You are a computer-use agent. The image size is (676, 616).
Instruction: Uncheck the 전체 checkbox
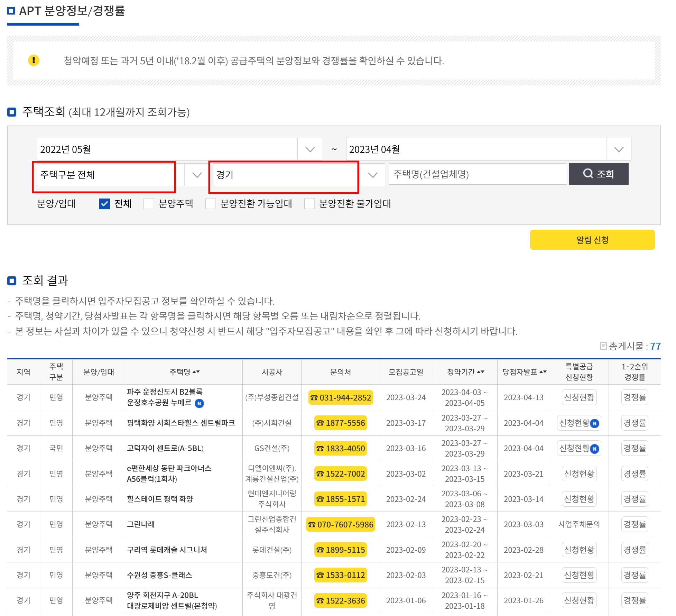click(x=104, y=204)
